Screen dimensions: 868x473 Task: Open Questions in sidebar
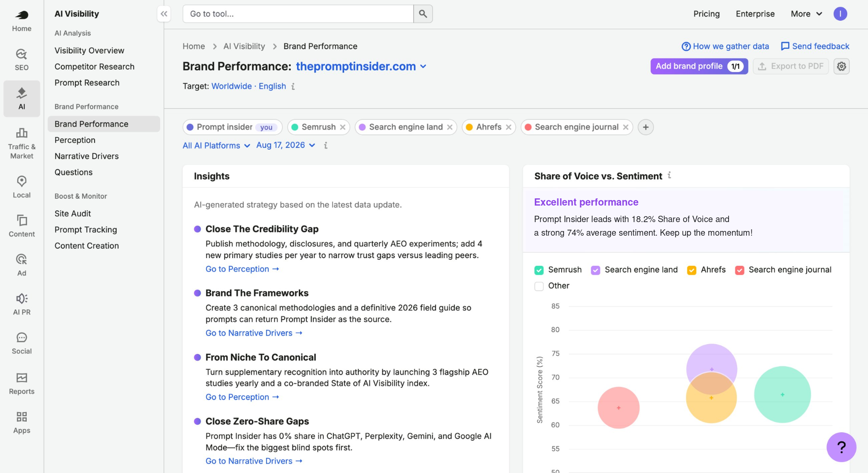73,172
